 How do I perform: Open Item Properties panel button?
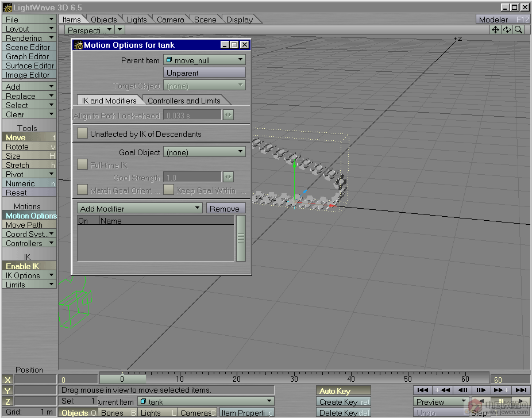tap(246, 413)
